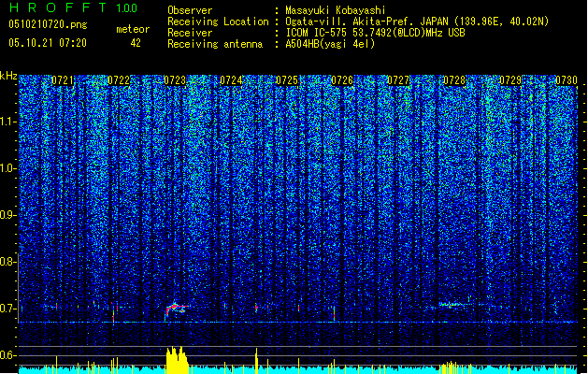Click the 0729 time marker
The width and height of the screenshot is (588, 374).
[510, 80]
